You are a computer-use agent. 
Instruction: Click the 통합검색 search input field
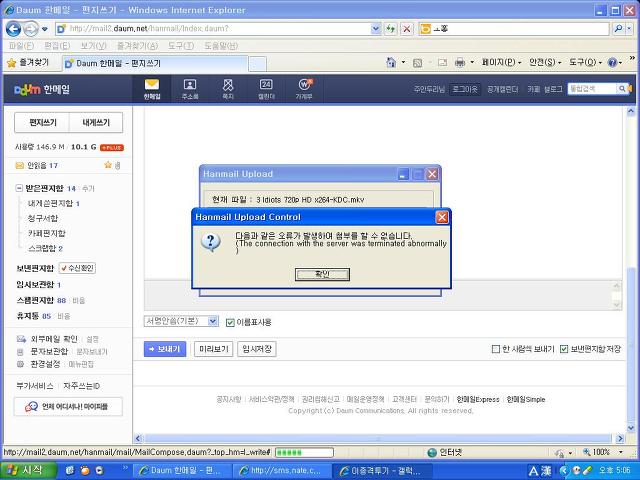coord(592,89)
